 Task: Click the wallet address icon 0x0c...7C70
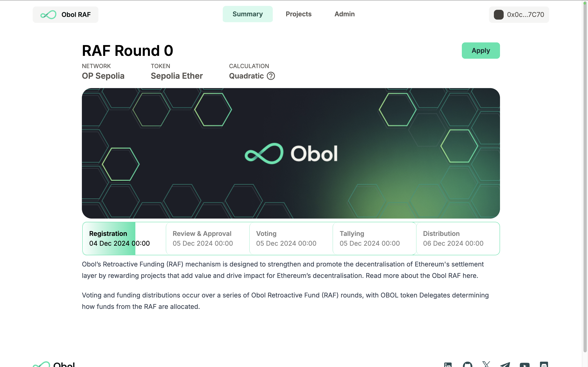498,14
